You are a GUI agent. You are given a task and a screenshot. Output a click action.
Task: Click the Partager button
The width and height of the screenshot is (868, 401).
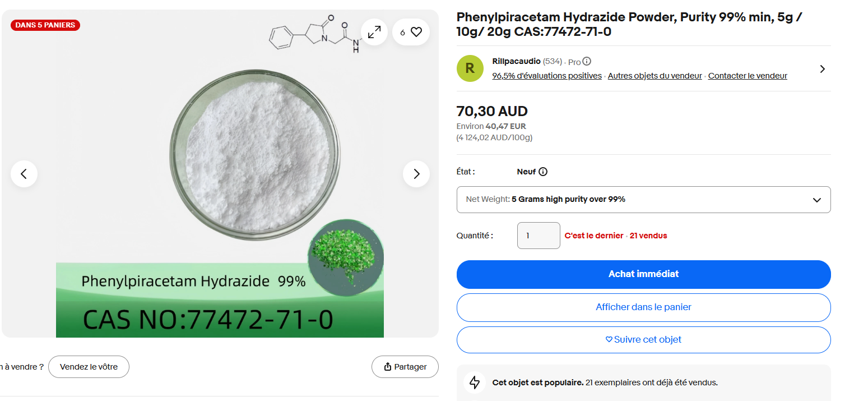405,367
